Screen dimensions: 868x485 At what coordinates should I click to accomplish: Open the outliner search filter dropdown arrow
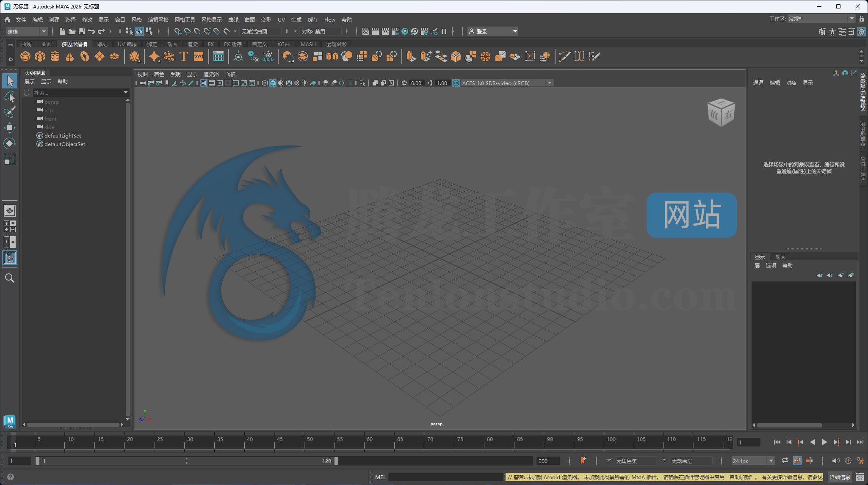tap(126, 92)
